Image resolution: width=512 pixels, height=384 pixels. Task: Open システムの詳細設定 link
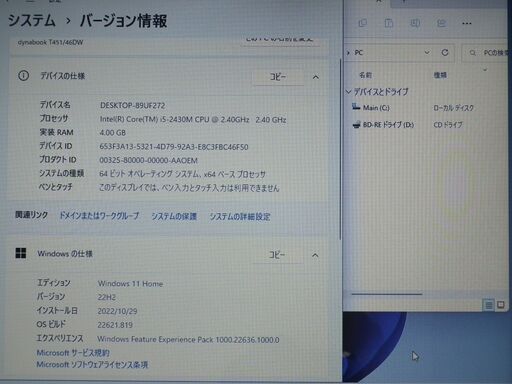pyautogui.click(x=240, y=217)
